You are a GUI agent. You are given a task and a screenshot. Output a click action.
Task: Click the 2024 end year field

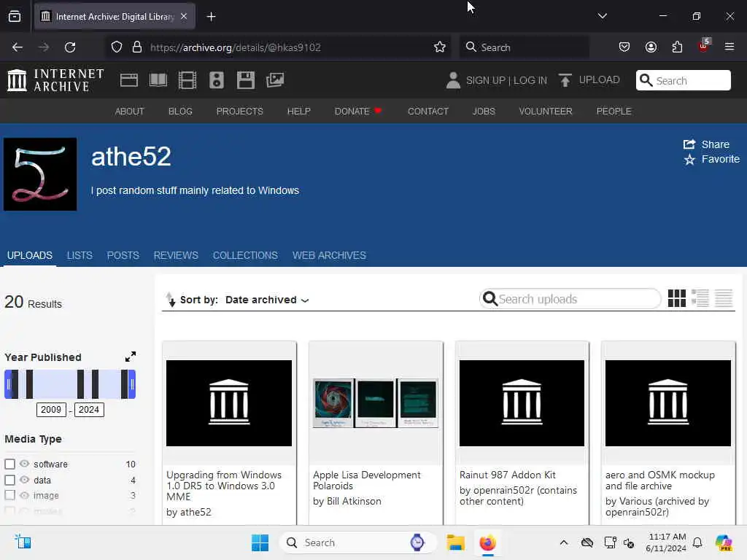[x=89, y=410]
